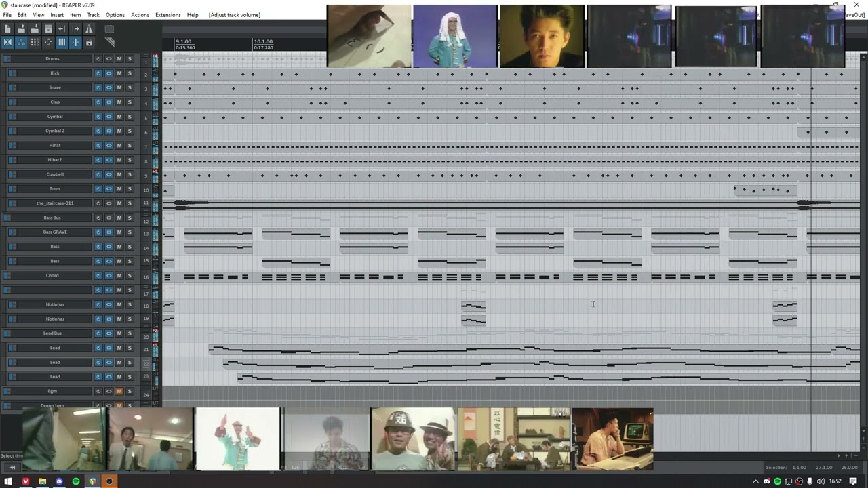868x488 pixels.
Task: Collapse the Bass Bus folder icon
Action: pos(7,218)
